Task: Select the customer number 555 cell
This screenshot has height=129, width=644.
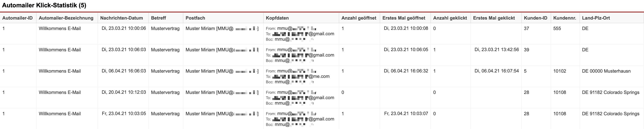Action: 557,28
